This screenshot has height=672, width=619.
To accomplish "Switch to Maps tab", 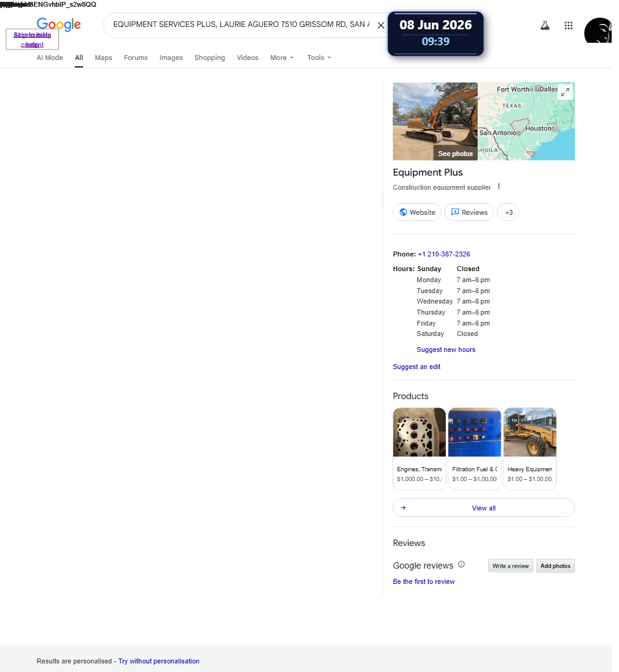I will click(x=103, y=58).
